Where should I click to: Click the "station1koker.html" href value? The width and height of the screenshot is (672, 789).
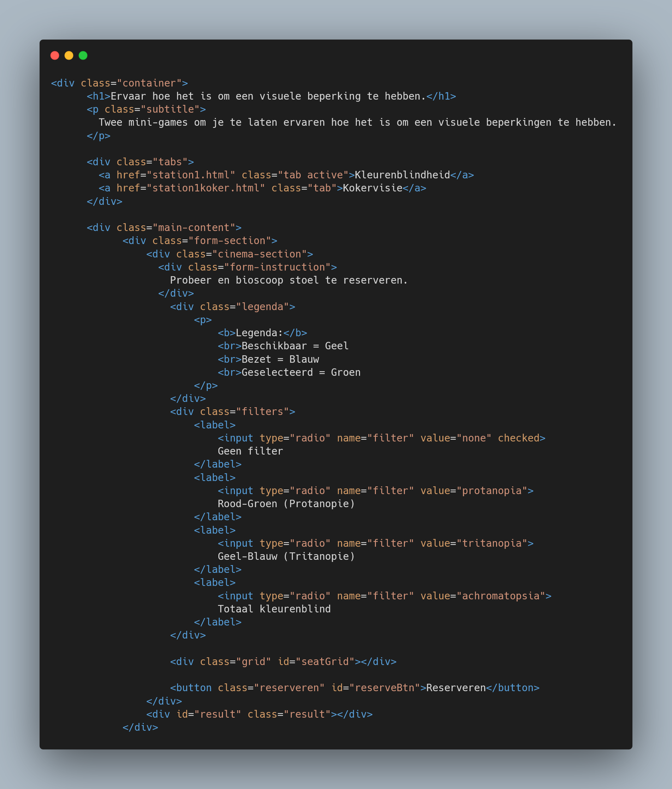pyautogui.click(x=206, y=188)
